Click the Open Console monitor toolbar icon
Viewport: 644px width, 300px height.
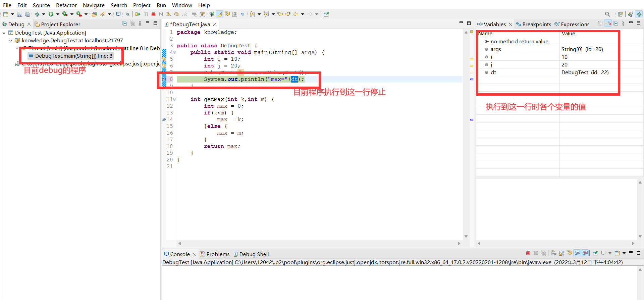tap(118, 14)
